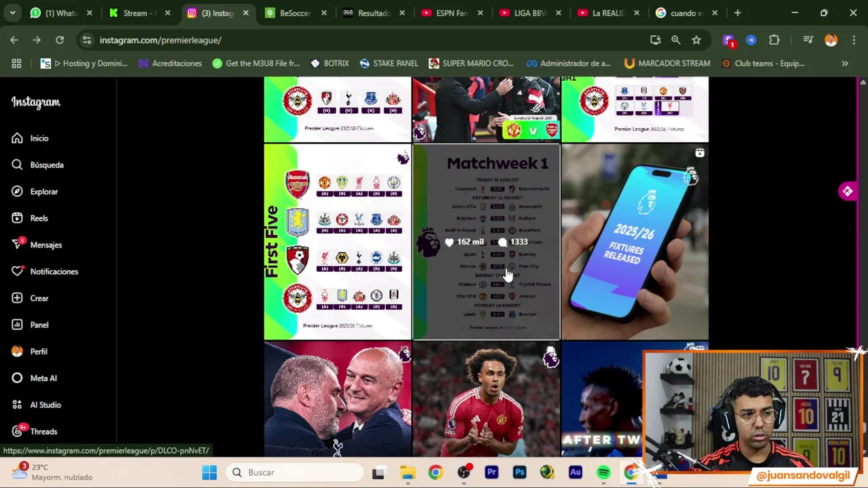View site information icon in address bar
This screenshot has height=488, width=868.
tap(87, 40)
